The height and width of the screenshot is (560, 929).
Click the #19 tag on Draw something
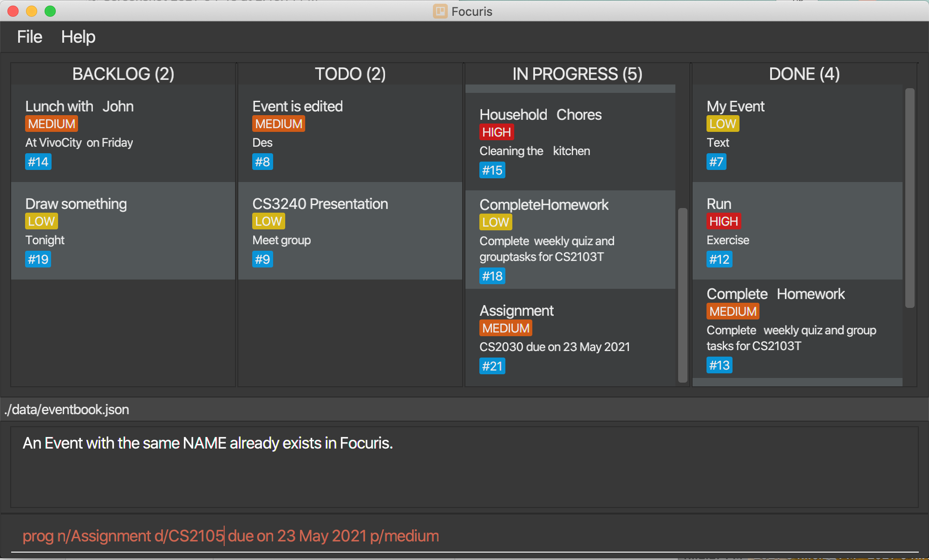38,259
